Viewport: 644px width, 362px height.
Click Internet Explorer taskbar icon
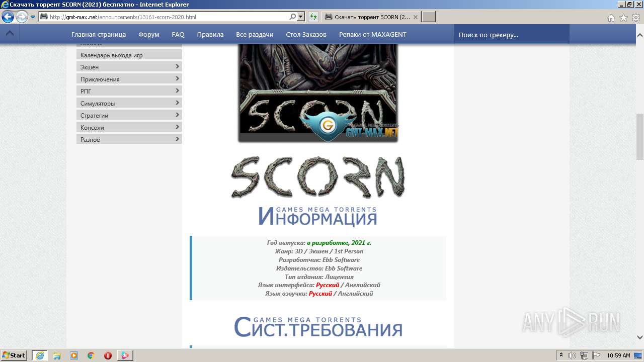[40, 355]
